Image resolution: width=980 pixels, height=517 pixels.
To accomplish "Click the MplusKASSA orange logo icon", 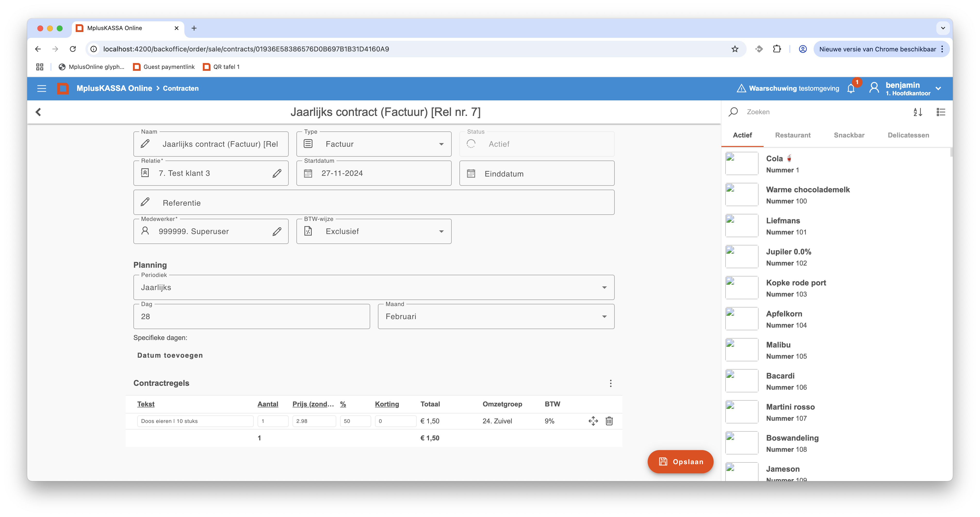I will (63, 88).
